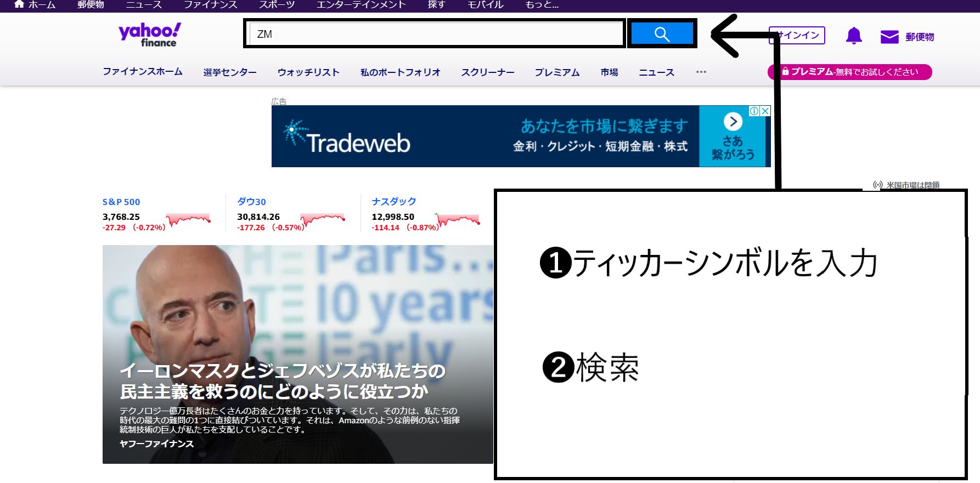Click the ナスダック sparkline chart
This screenshot has height=483, width=980.
[458, 219]
